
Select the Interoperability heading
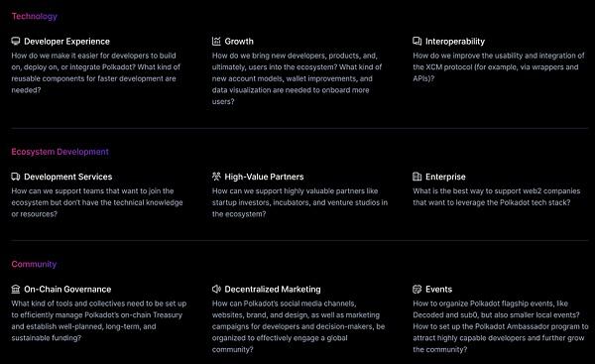click(455, 42)
